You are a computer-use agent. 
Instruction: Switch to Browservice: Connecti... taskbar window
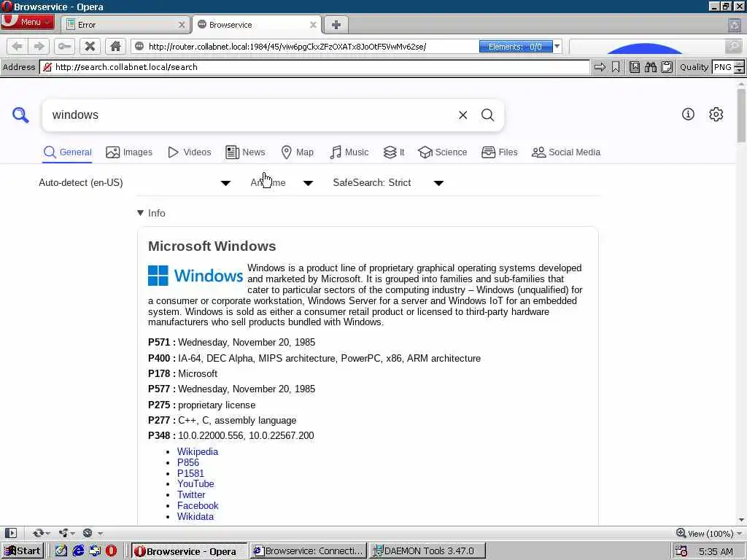click(x=309, y=551)
